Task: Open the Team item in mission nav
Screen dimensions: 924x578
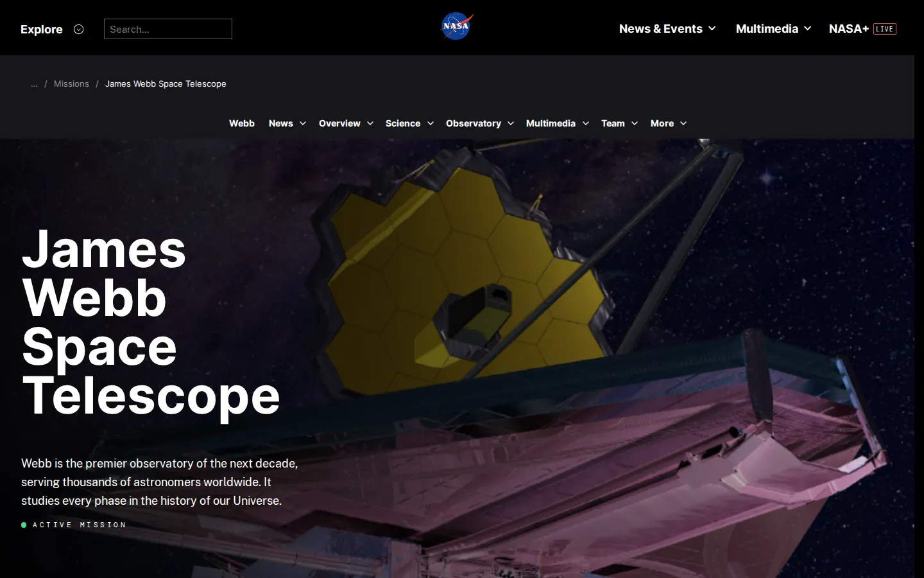Action: 613,123
